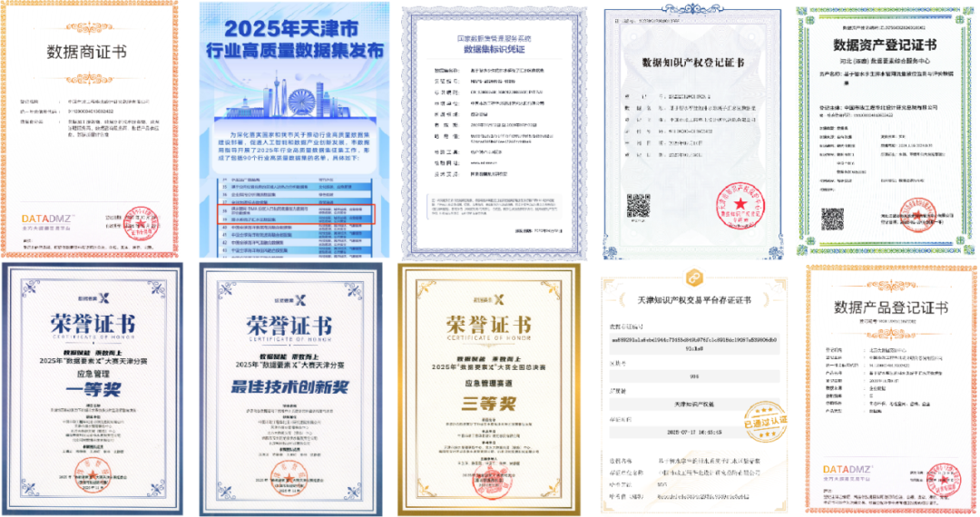Click the QR code on 数据知识产权登记证书

point(638,206)
